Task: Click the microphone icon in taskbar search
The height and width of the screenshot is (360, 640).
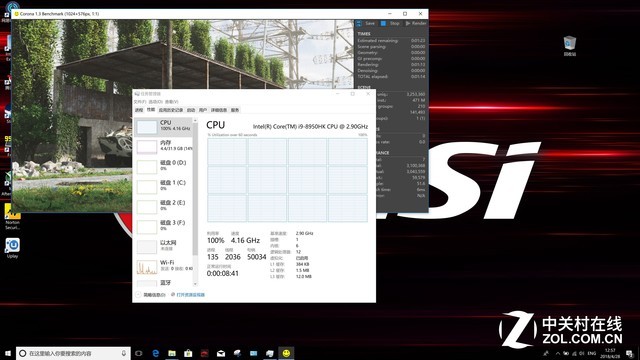Action: coord(124,353)
